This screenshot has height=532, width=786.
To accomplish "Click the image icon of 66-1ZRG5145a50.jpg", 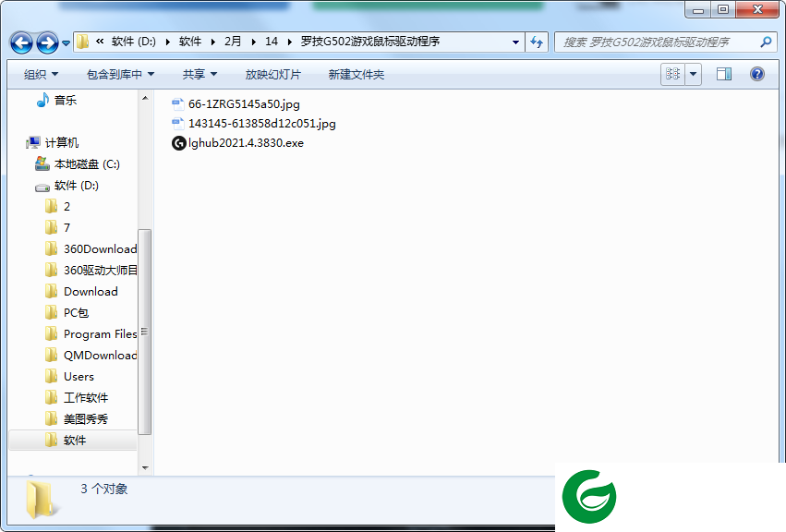I will click(x=178, y=103).
